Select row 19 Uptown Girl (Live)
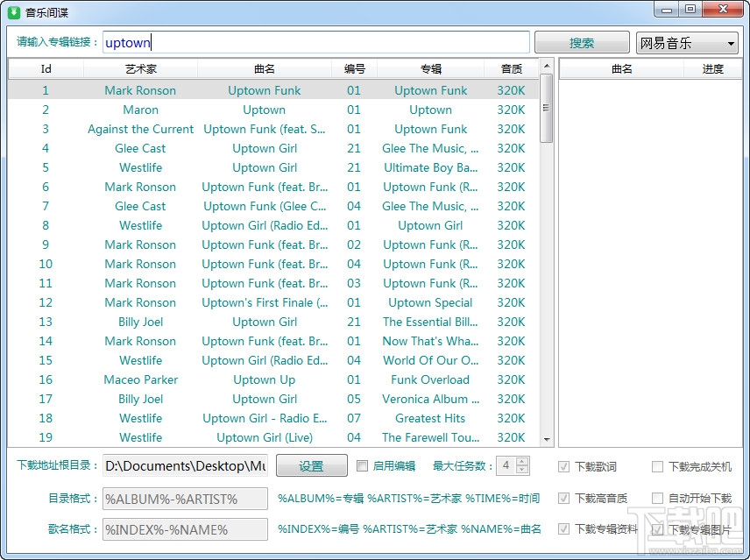The width and height of the screenshot is (750, 560). pyautogui.click(x=265, y=437)
